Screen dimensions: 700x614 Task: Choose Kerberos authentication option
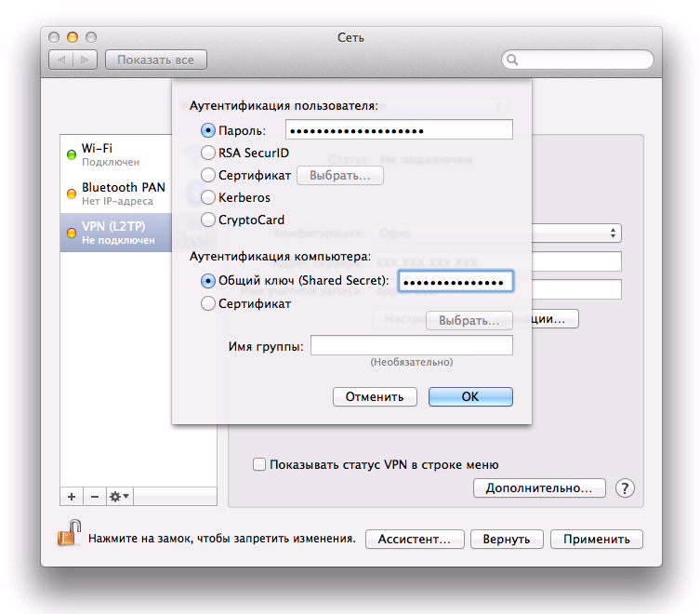[208, 197]
